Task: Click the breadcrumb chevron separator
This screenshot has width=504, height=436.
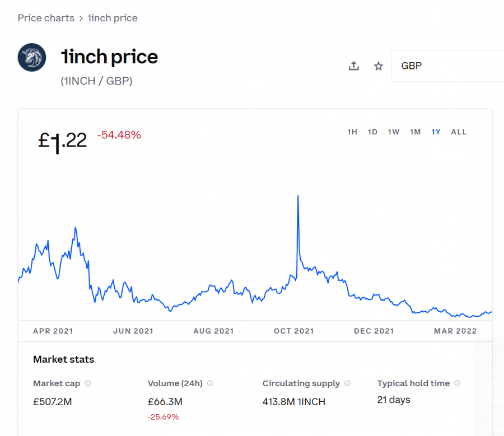Action: (81, 18)
